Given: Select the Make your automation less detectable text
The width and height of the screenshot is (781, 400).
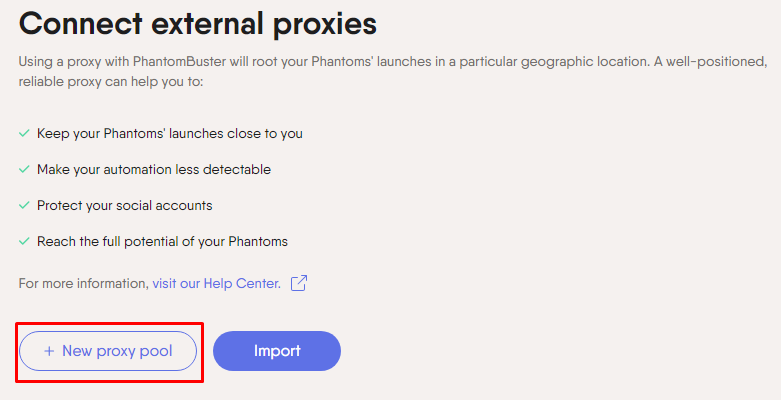Looking at the screenshot, I should tap(154, 169).
